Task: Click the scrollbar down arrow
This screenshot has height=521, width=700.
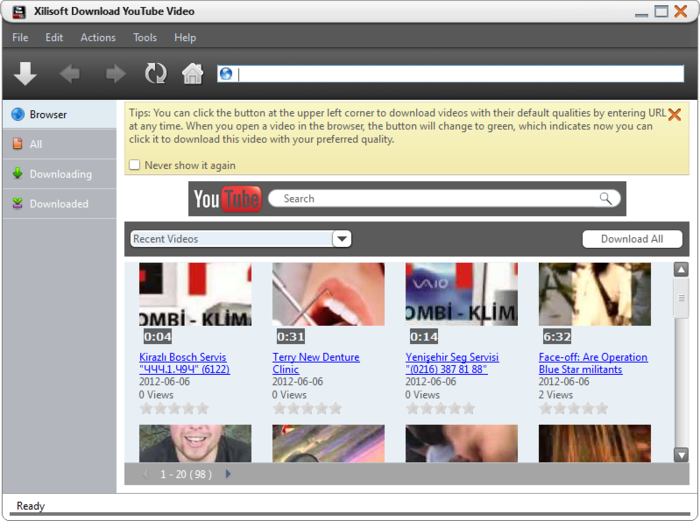Action: pos(681,455)
